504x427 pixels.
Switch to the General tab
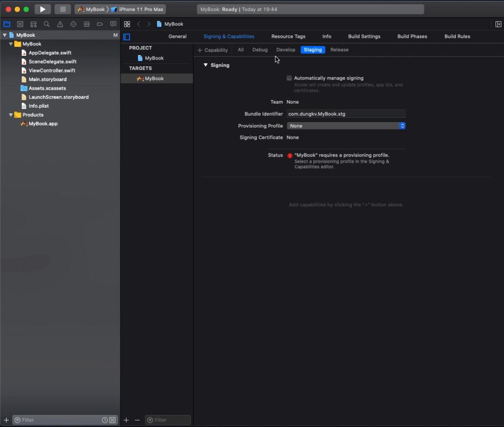tap(177, 36)
